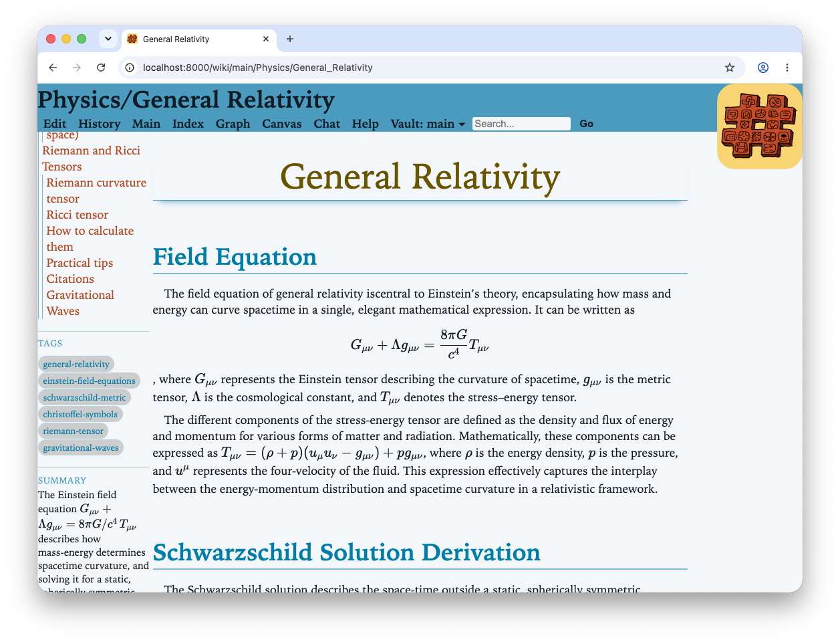
Task: Open the Chrome three-dot menu
Action: tap(787, 68)
